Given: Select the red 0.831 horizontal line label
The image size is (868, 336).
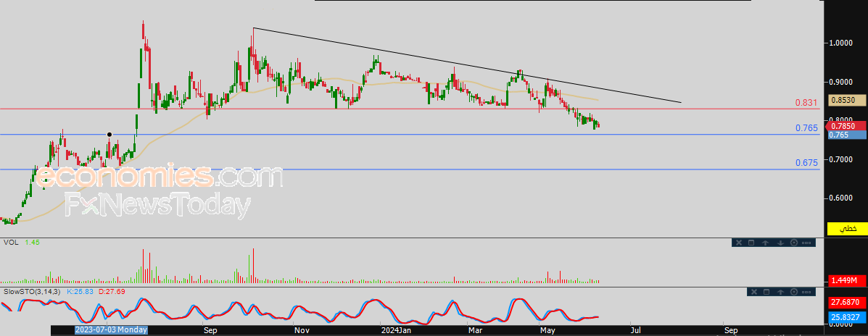Looking at the screenshot, I should tap(806, 103).
